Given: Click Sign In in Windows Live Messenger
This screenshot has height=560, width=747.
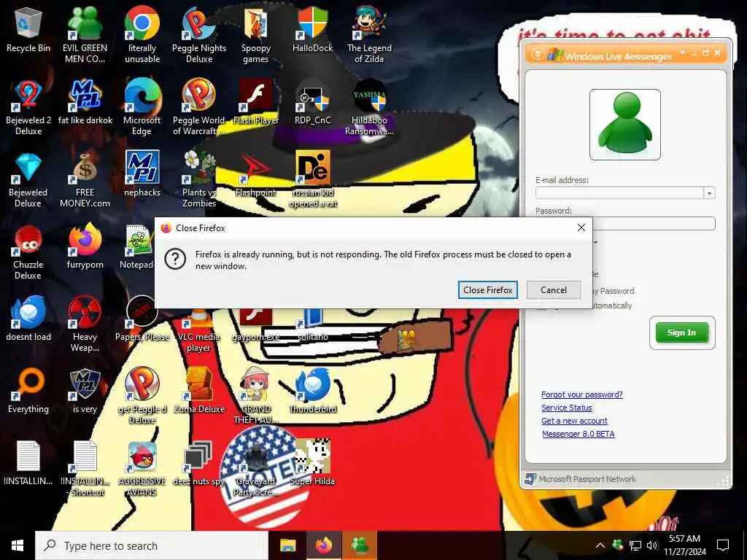Looking at the screenshot, I should coord(682,332).
